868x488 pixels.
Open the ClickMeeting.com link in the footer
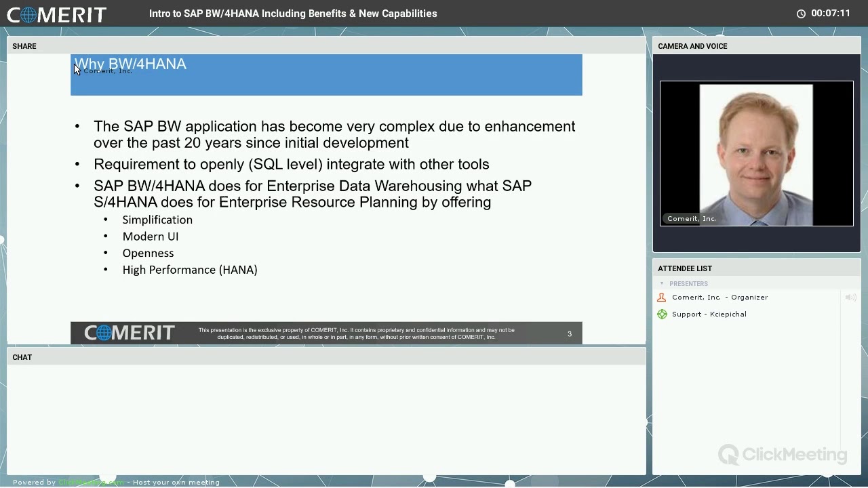92,483
